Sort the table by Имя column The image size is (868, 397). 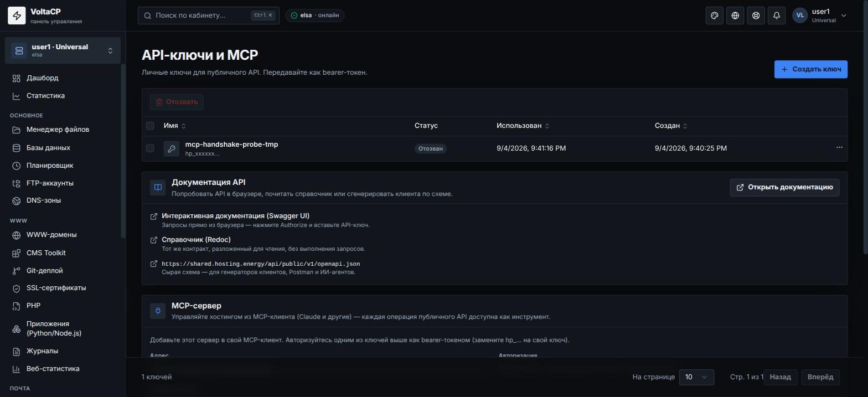click(175, 126)
